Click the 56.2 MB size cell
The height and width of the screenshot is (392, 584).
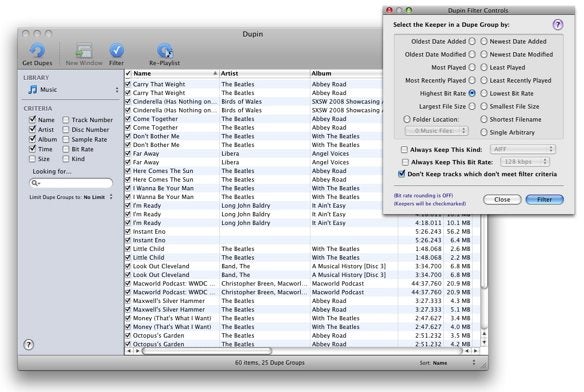[x=458, y=231]
